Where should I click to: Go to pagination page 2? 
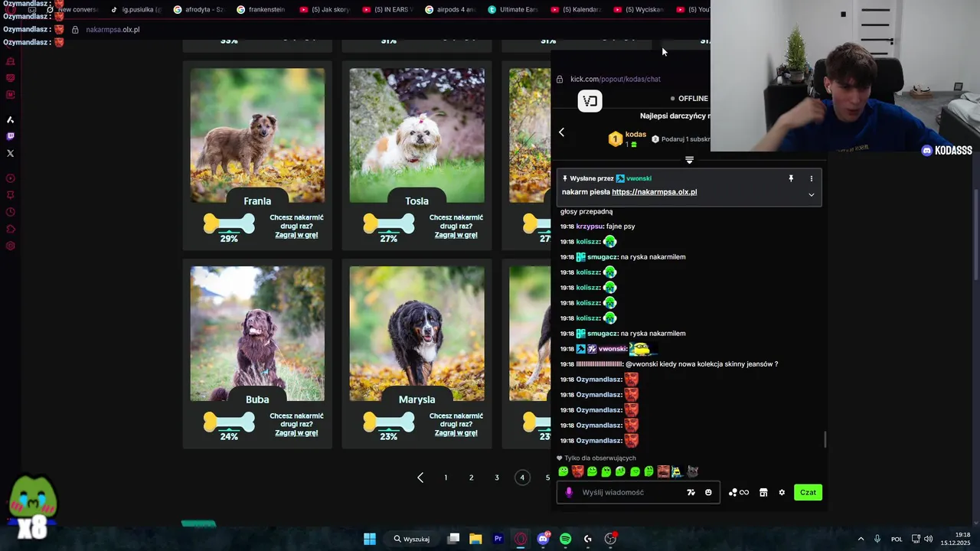coord(471,478)
